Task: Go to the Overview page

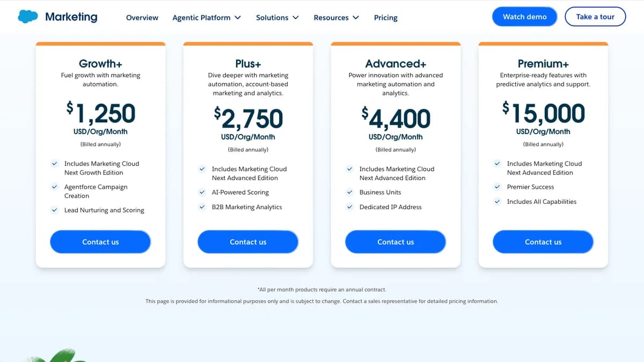Action: (x=142, y=18)
